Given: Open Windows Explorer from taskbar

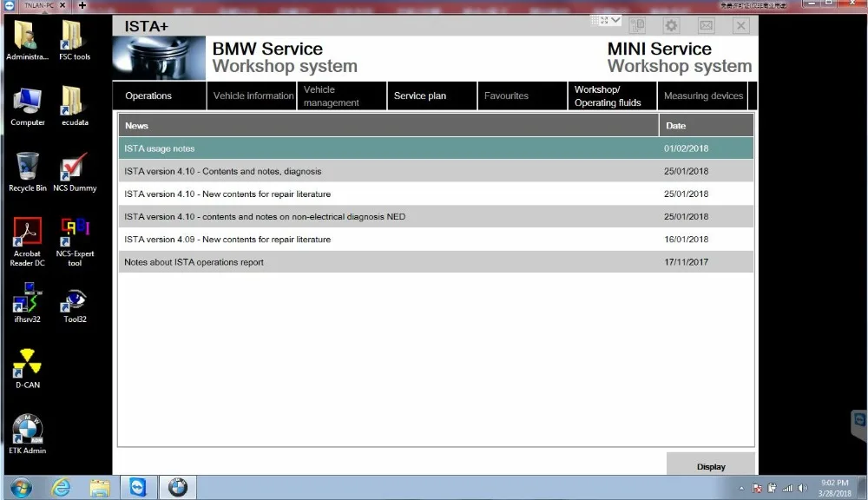Looking at the screenshot, I should 100,488.
